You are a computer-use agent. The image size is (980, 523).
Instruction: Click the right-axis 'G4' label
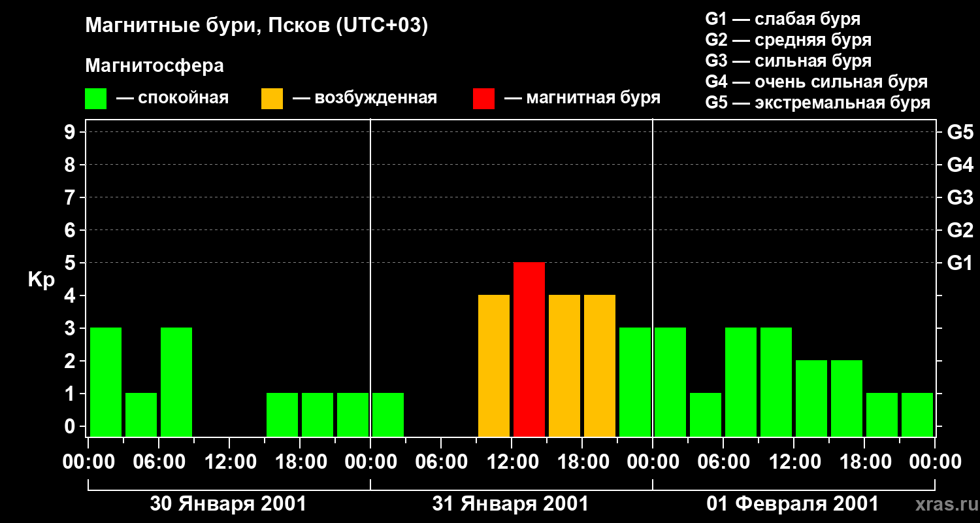coord(960,165)
